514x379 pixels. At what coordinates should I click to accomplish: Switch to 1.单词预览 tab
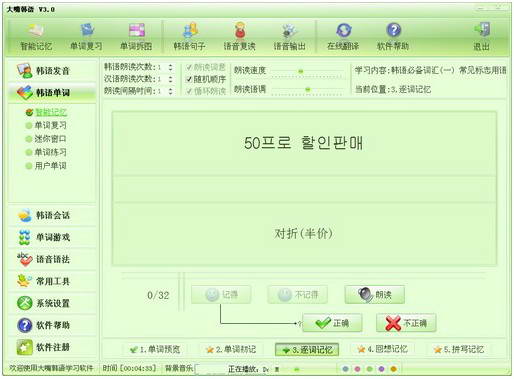[155, 349]
